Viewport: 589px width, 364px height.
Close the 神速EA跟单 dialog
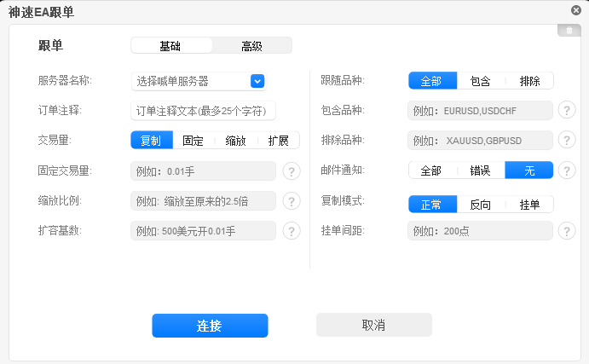pos(576,10)
